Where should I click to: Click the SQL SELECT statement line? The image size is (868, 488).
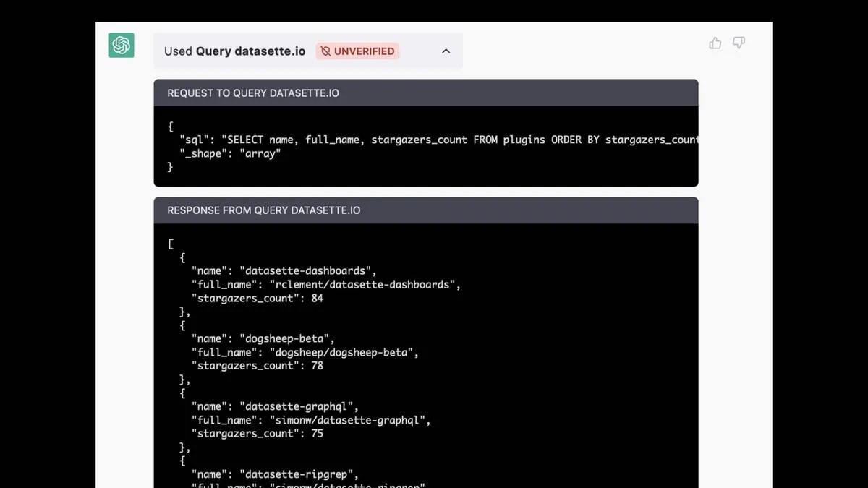[439, 140]
